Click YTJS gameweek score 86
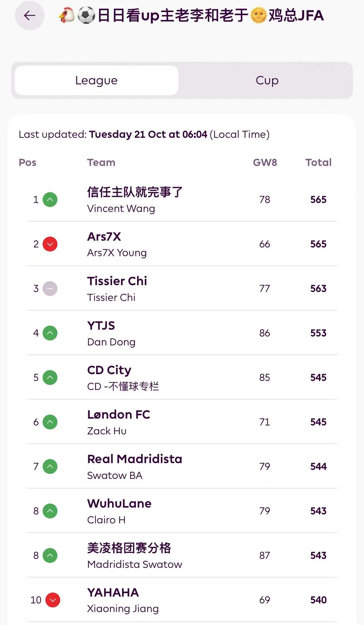The width and height of the screenshot is (364, 625). (x=265, y=333)
